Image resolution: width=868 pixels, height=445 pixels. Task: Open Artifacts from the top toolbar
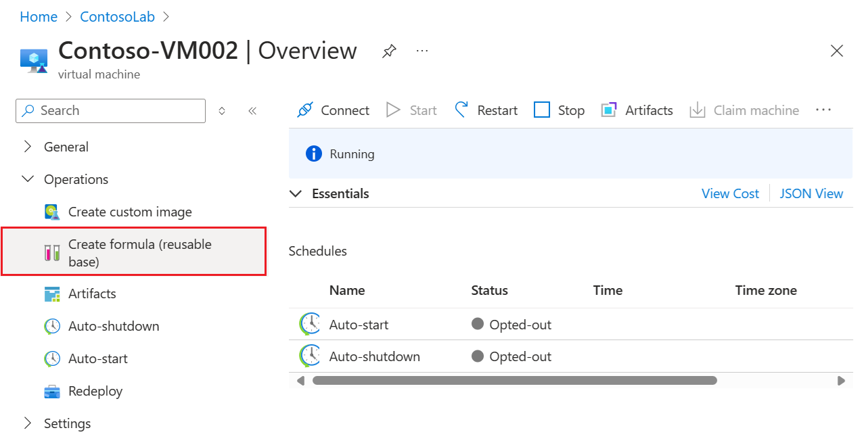pos(637,110)
